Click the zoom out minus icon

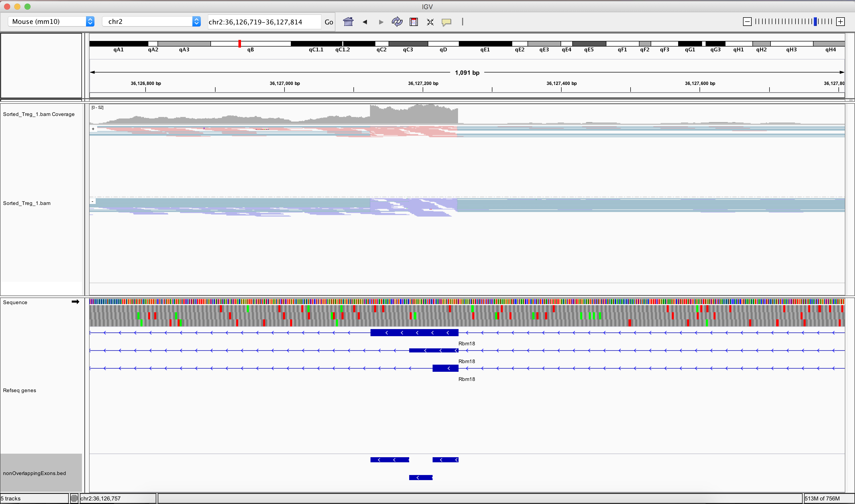click(x=747, y=22)
